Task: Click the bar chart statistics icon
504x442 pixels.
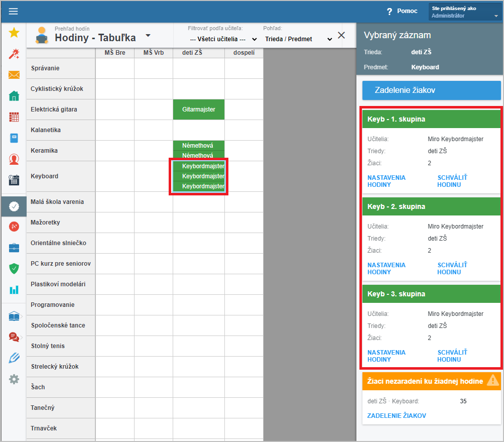Action: pos(14,290)
